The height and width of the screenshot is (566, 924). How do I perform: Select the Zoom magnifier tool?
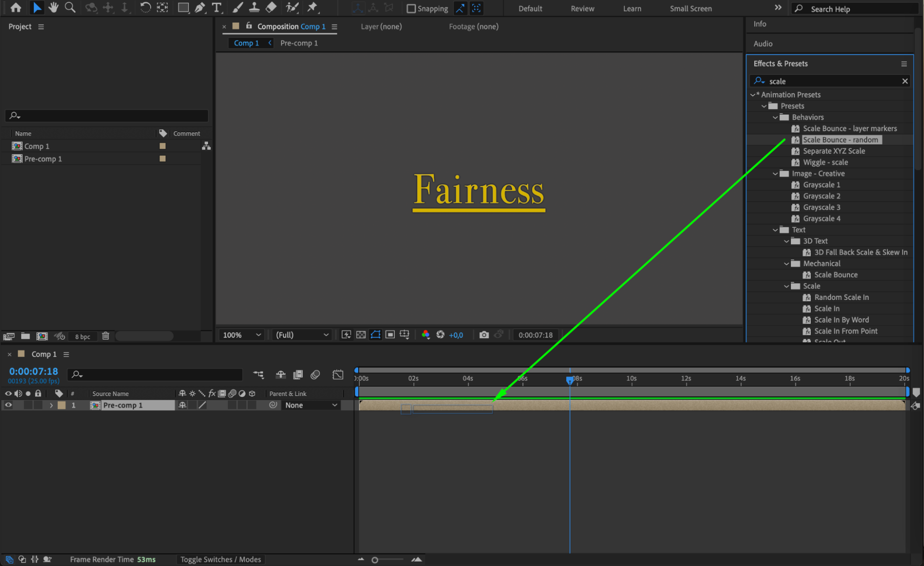[70, 7]
